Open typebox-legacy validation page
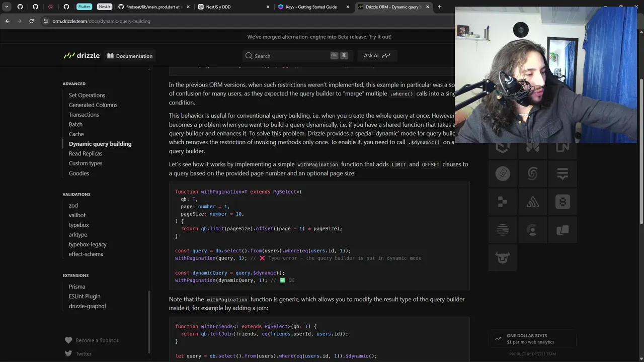Image resolution: width=644 pixels, height=362 pixels. pyautogui.click(x=88, y=244)
